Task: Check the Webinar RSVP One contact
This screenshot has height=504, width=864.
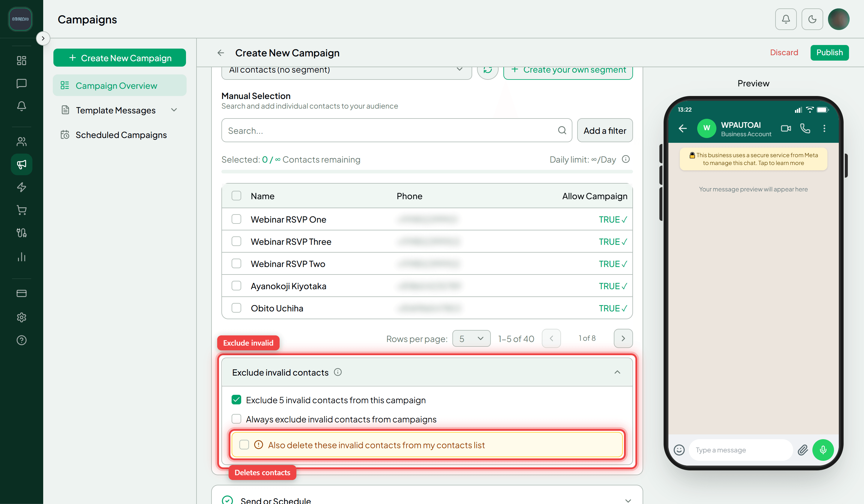Action: [236, 219]
